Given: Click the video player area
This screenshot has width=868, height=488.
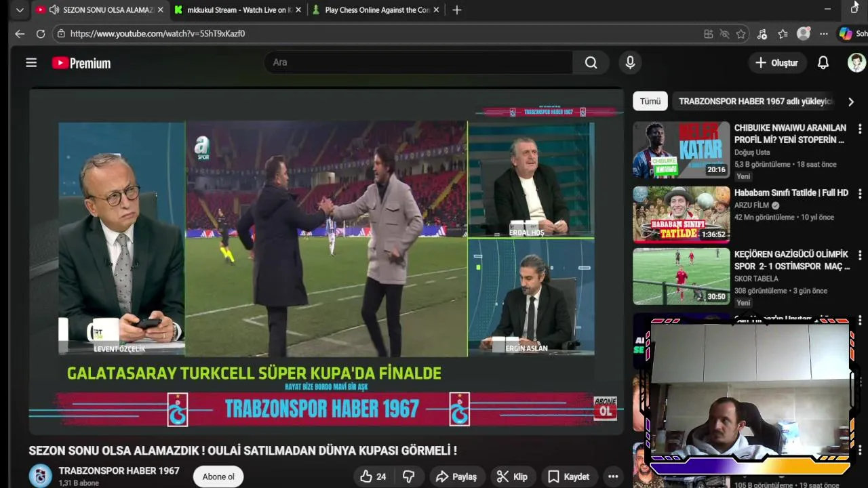Looking at the screenshot, I should pos(326,261).
